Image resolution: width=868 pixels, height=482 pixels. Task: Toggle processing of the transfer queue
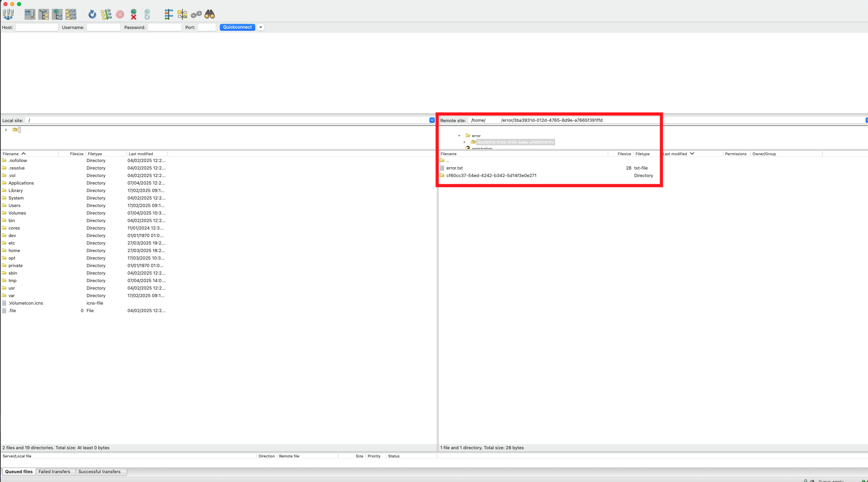[106, 14]
